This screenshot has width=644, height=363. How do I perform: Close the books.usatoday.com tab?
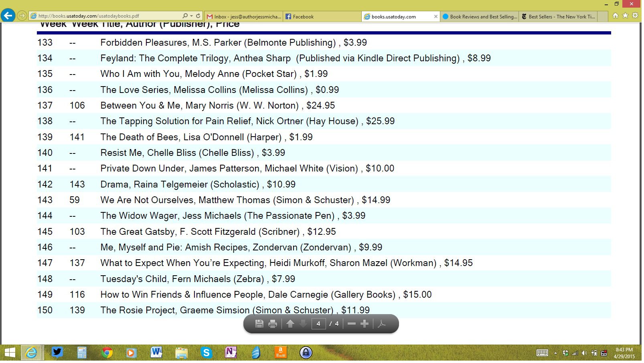(436, 16)
